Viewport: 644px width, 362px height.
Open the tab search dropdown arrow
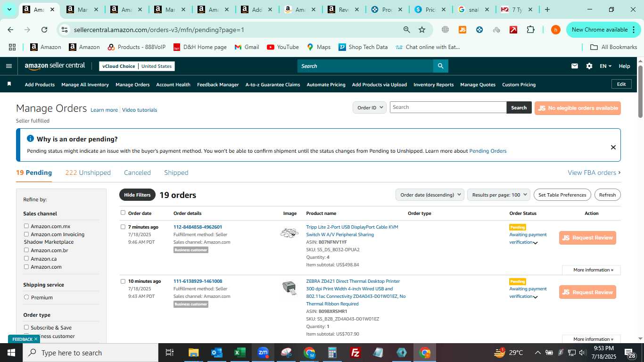(9, 9)
